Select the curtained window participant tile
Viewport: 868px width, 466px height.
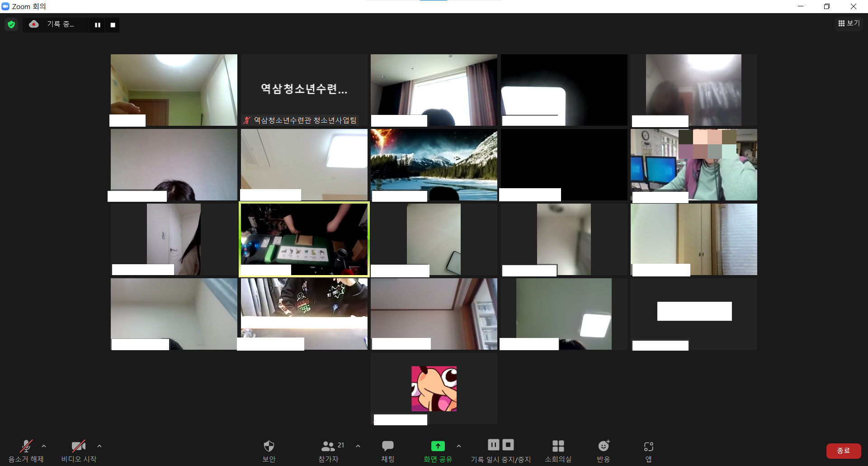pos(434,90)
